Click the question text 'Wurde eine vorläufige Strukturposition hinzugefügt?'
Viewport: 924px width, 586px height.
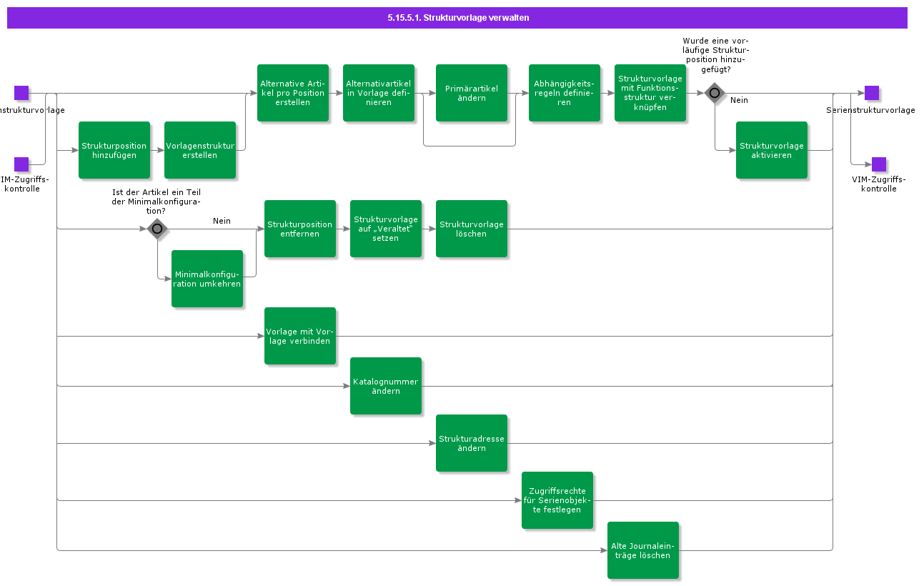point(715,55)
